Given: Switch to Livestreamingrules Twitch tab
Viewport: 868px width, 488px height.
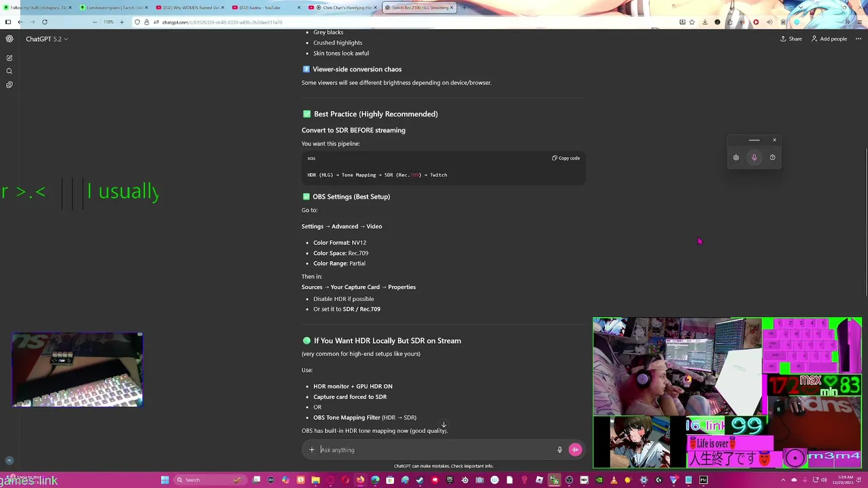Looking at the screenshot, I should tap(114, 7).
